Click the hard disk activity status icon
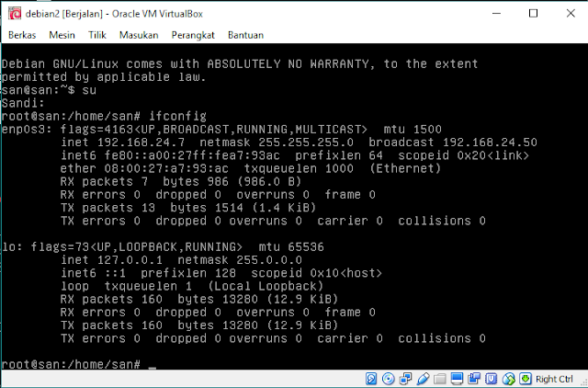 click(371, 379)
